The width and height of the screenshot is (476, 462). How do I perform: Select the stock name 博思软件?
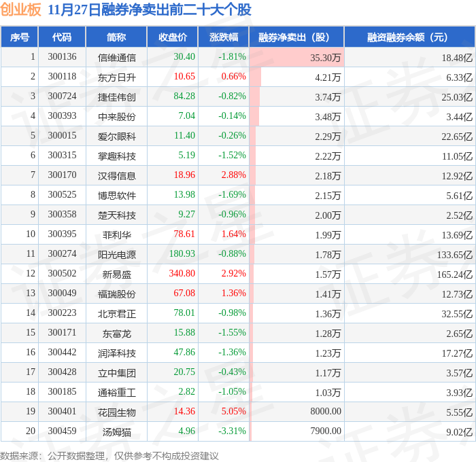coord(116,196)
